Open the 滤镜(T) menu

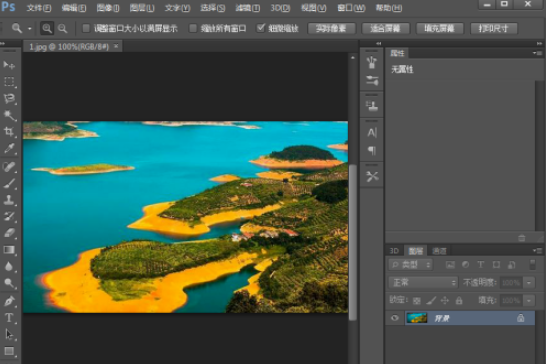(247, 8)
